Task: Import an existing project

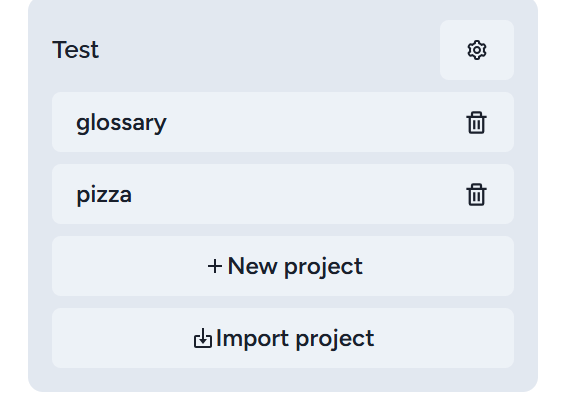Action: 283,338
